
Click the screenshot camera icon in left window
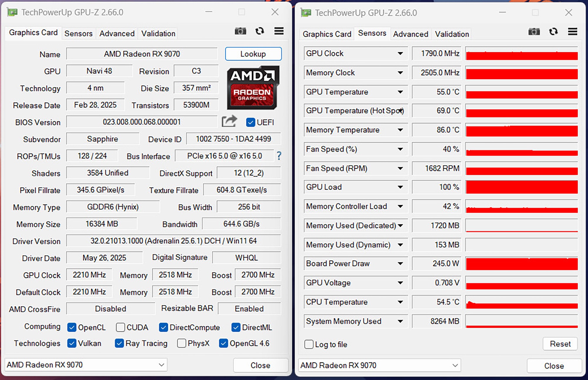pyautogui.click(x=240, y=31)
